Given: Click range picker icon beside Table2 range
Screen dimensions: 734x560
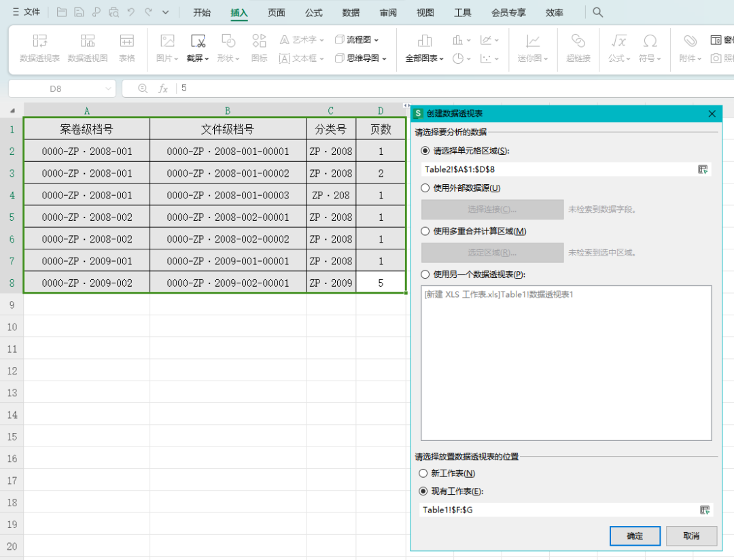Looking at the screenshot, I should click(703, 169).
